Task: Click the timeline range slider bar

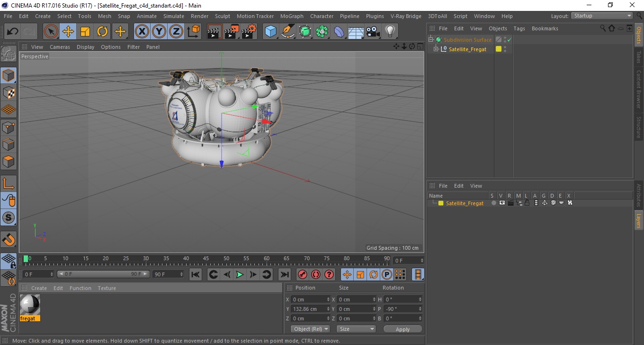Action: [103, 274]
